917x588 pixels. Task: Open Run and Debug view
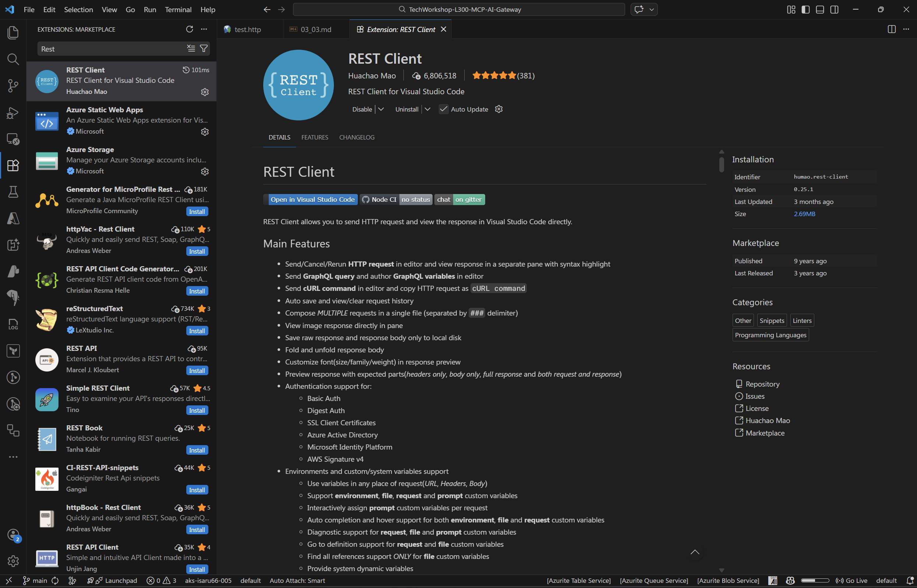point(13,112)
